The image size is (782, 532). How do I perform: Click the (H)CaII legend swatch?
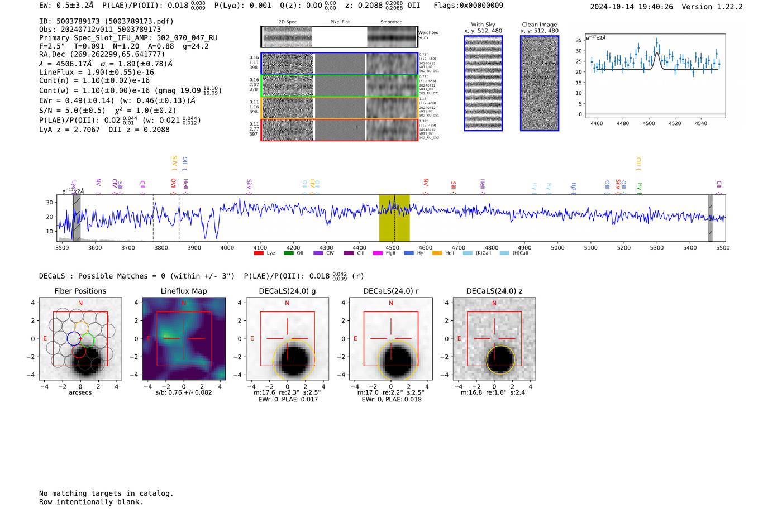pos(504,253)
